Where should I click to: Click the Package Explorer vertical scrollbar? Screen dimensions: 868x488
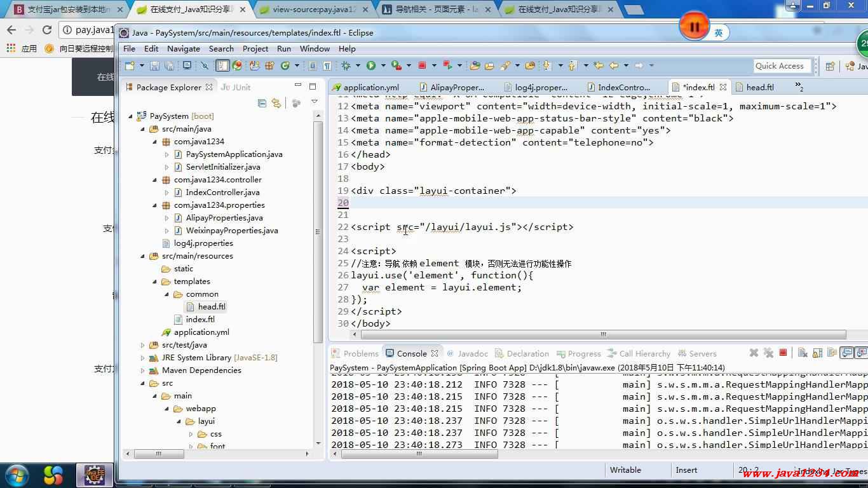[x=318, y=233]
